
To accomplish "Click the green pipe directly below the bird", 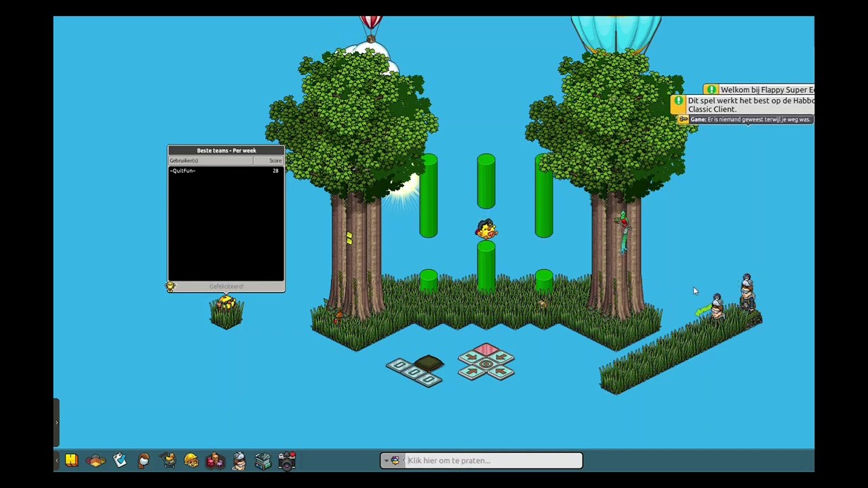I will point(486,267).
